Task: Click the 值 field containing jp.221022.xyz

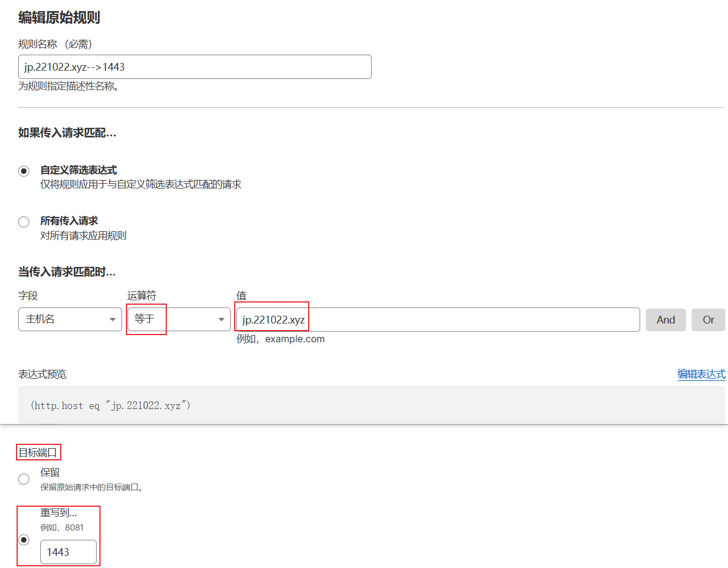Action: pyautogui.click(x=437, y=320)
